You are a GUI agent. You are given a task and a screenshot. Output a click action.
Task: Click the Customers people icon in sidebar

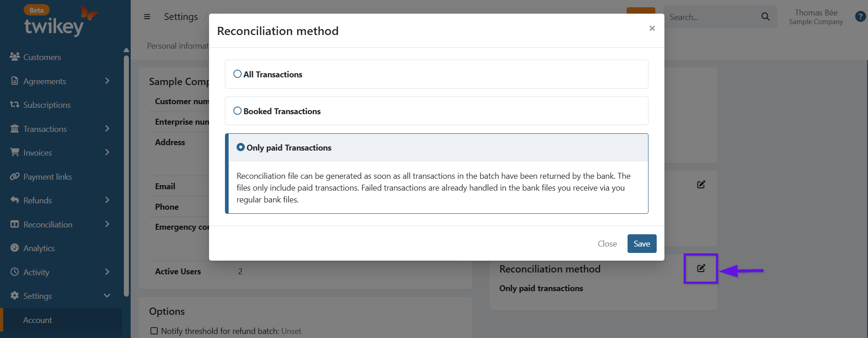coord(15,57)
